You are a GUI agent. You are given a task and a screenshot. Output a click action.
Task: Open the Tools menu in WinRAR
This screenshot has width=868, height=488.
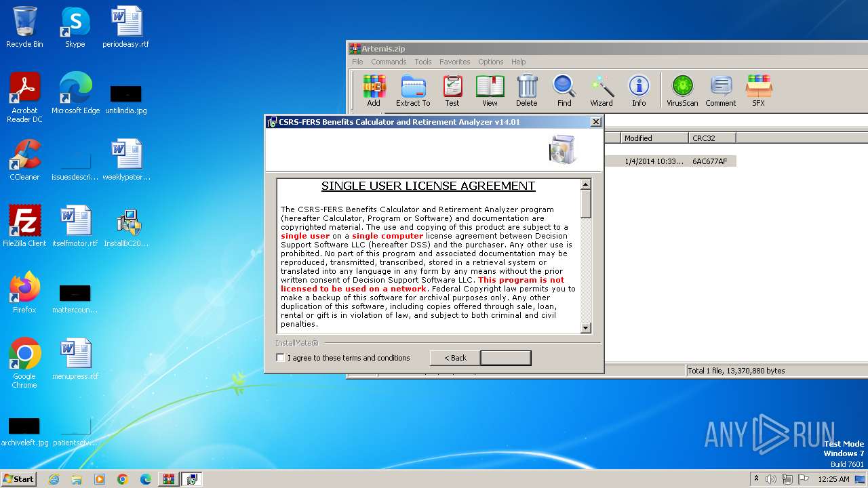pyautogui.click(x=423, y=62)
